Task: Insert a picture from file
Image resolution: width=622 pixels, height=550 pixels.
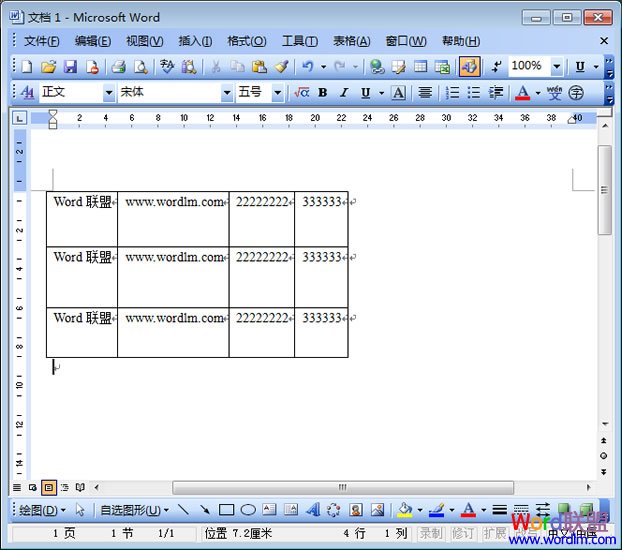Action: [x=377, y=509]
